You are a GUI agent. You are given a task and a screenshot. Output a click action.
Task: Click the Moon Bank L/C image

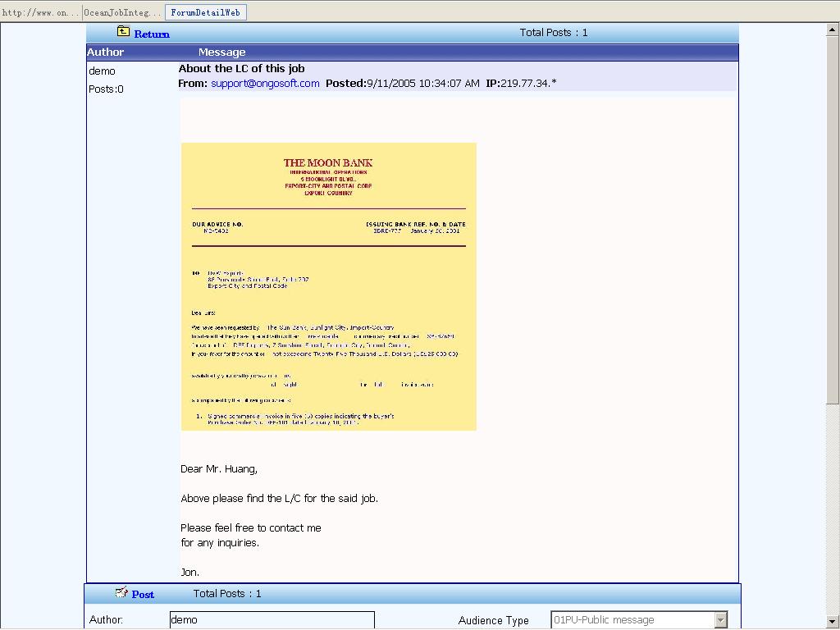coord(328,286)
